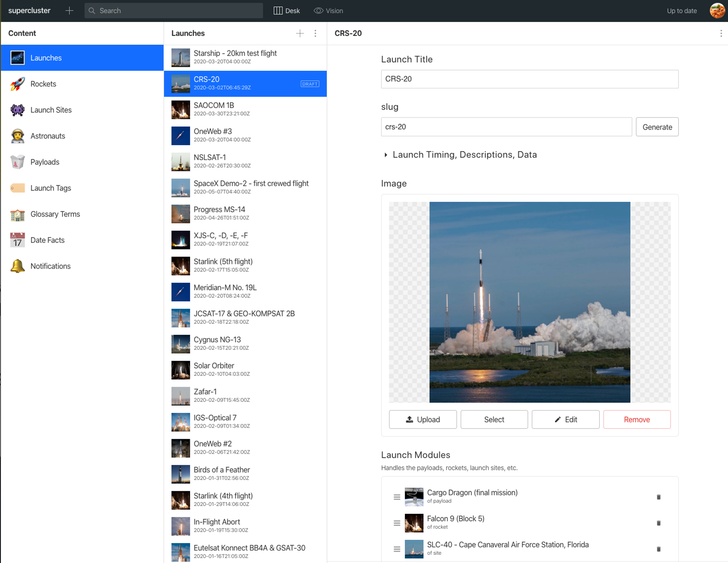Switch to the Desk tool

point(286,11)
